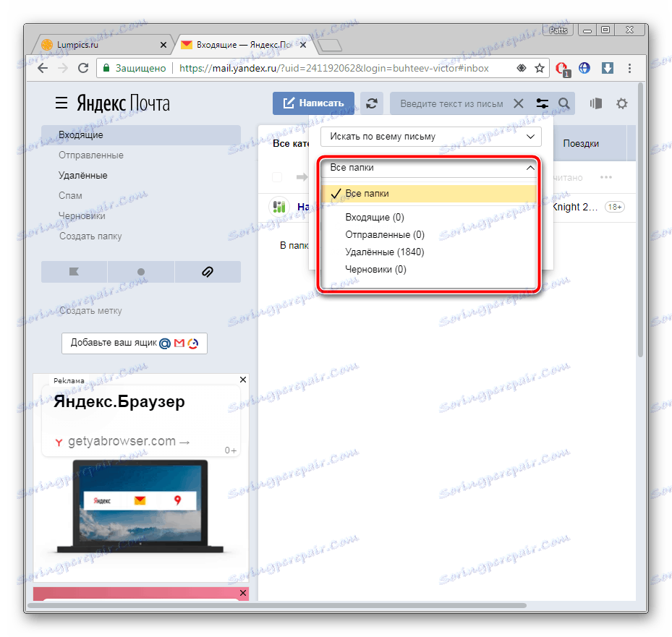Close the Яндекс.Браузер advertisement
The width and height of the screenshot is (672, 637).
point(243,380)
